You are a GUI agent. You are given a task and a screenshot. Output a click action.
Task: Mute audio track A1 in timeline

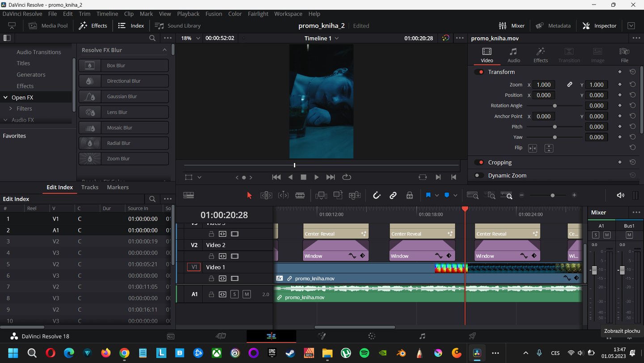pos(246,294)
